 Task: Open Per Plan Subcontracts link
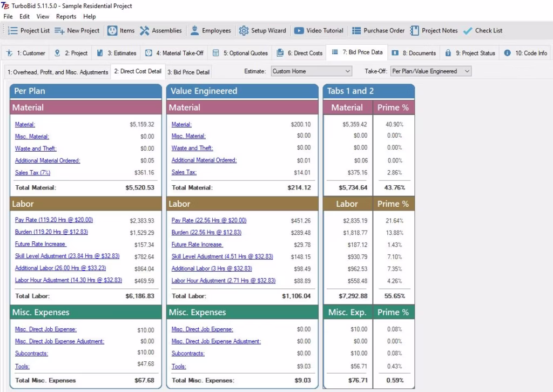point(31,353)
